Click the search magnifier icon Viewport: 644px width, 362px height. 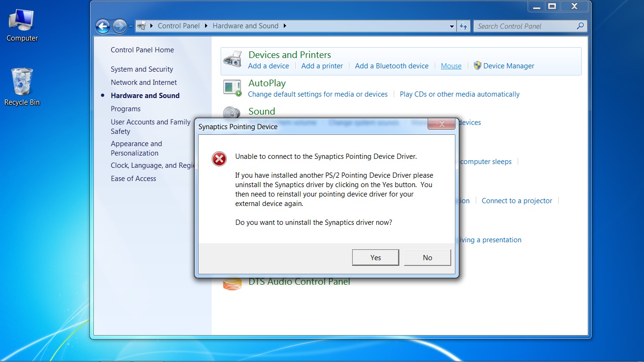coord(580,26)
